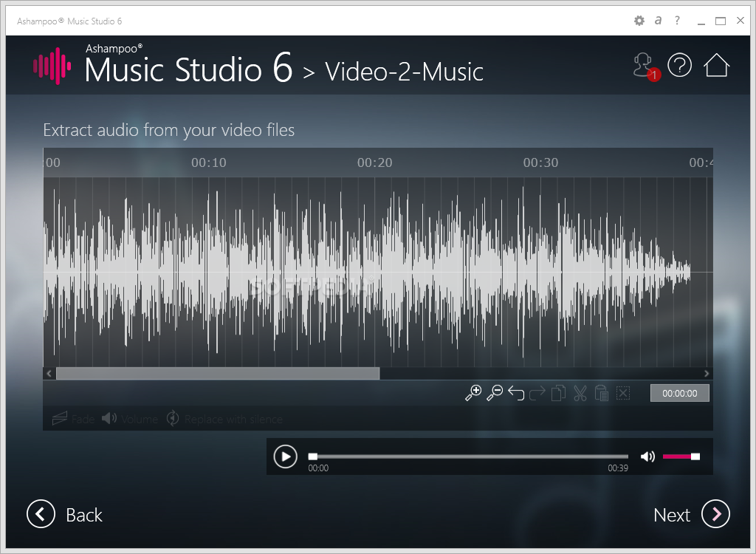
Task: Click inside the audio waveform display
Action: pyautogui.click(x=378, y=272)
